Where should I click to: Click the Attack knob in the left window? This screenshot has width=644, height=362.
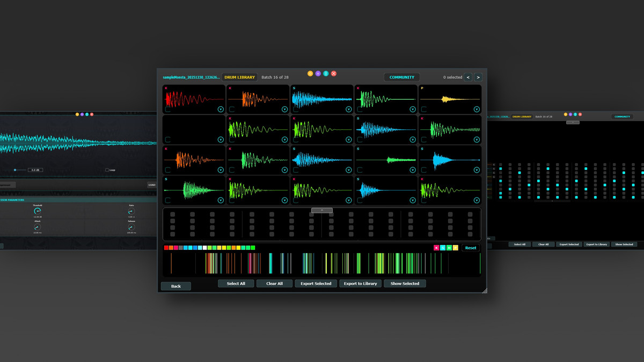(38, 227)
